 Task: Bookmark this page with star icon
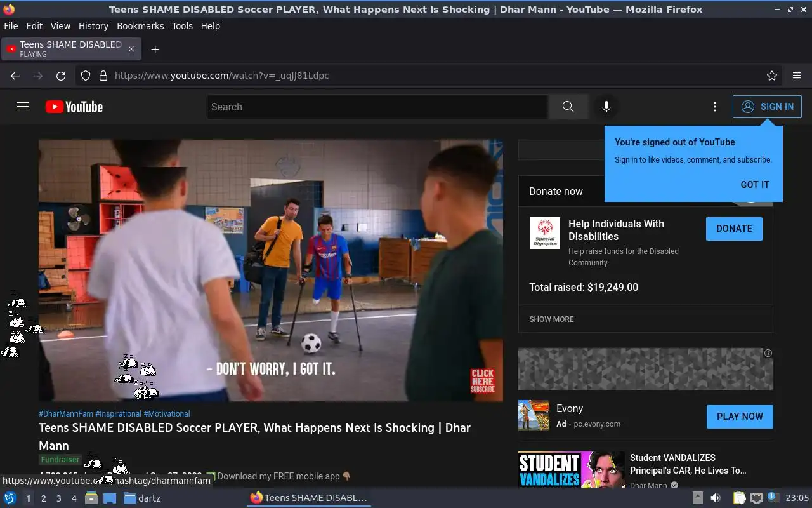pyautogui.click(x=772, y=76)
